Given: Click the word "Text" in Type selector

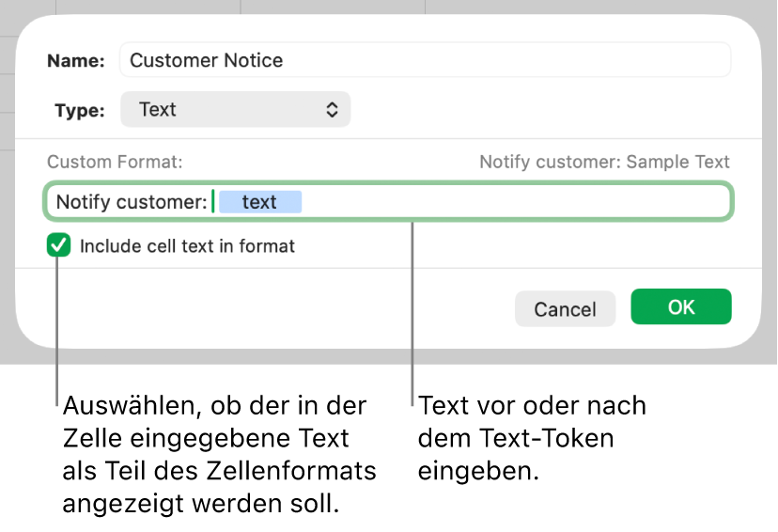Looking at the screenshot, I should click(x=158, y=110).
